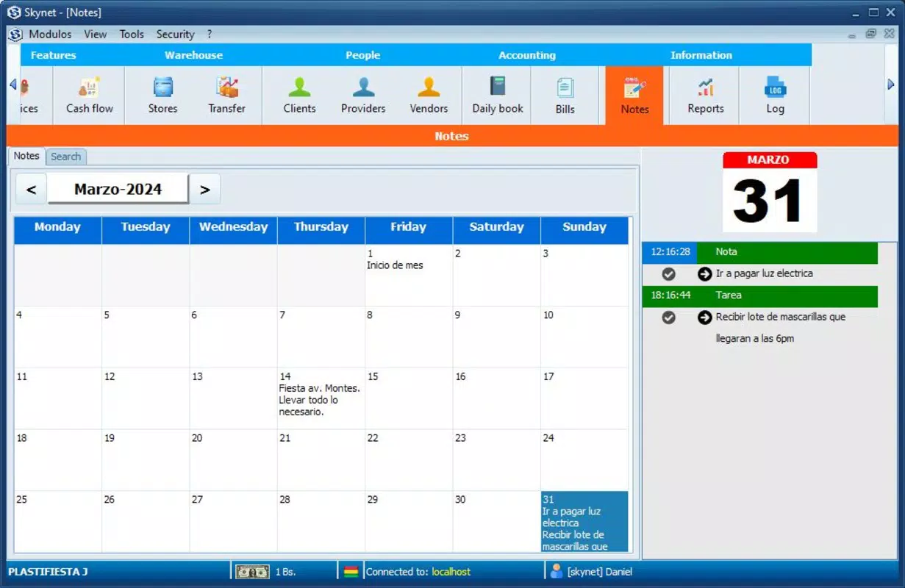Toggle done check for Recibir lote de mascarillas

668,318
